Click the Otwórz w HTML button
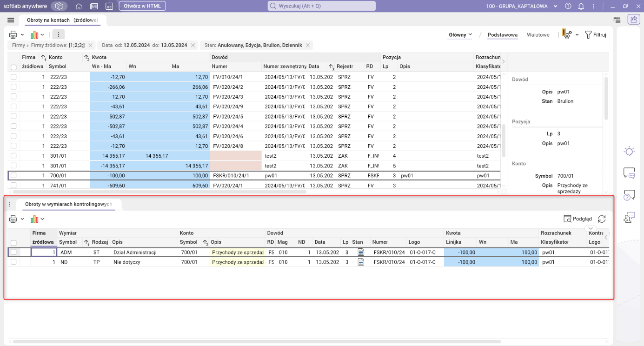 coord(142,6)
